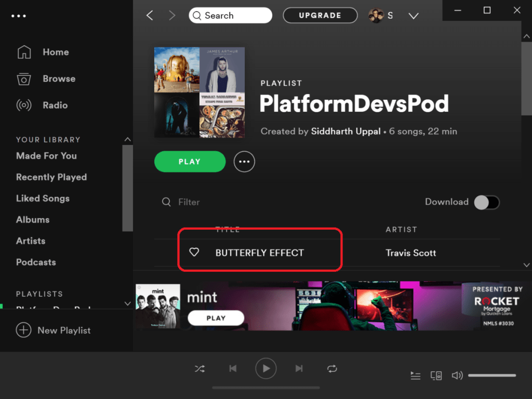Screen dimensions: 532x399
Task: Like BUTTERFLY EFFECT with the heart icon
Action: point(194,252)
